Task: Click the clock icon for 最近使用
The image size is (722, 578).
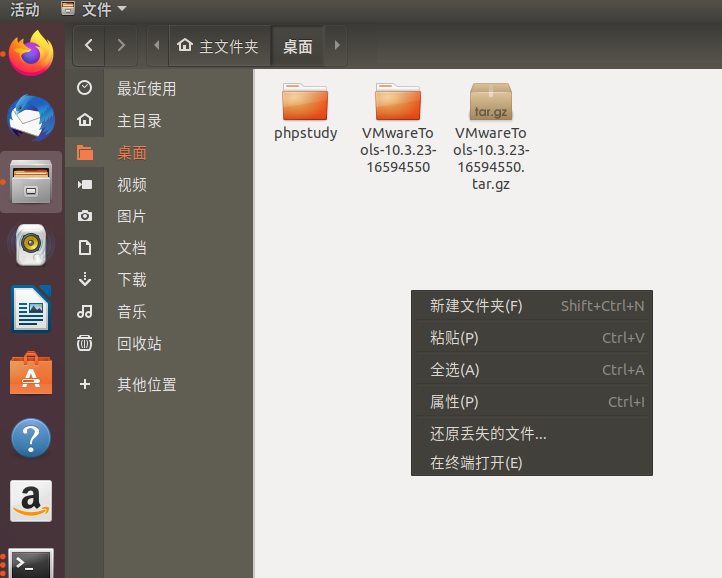Action: (85, 88)
